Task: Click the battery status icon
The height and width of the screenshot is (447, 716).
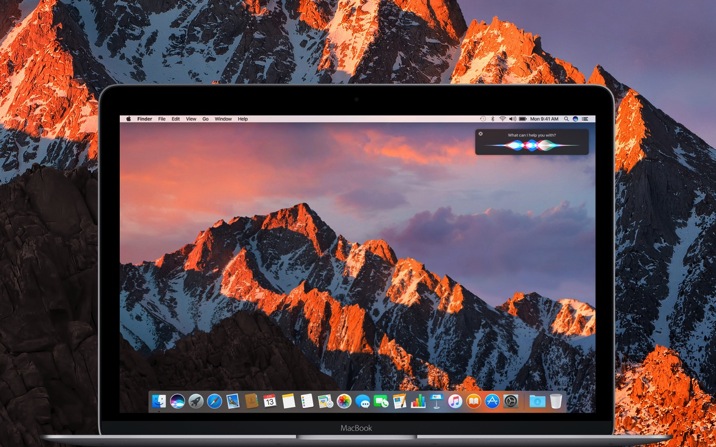Action: [x=522, y=119]
